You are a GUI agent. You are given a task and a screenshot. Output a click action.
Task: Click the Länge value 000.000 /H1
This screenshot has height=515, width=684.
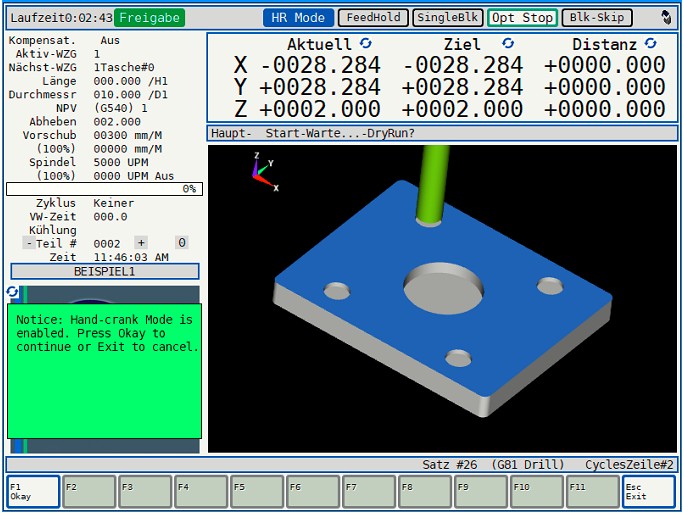[x=130, y=81]
